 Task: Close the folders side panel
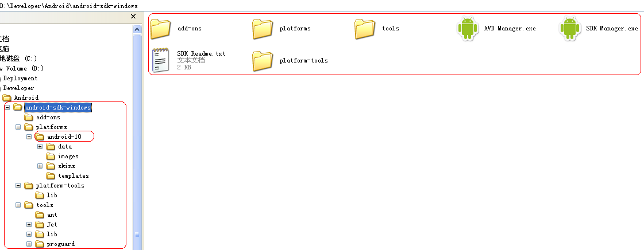tap(133, 17)
